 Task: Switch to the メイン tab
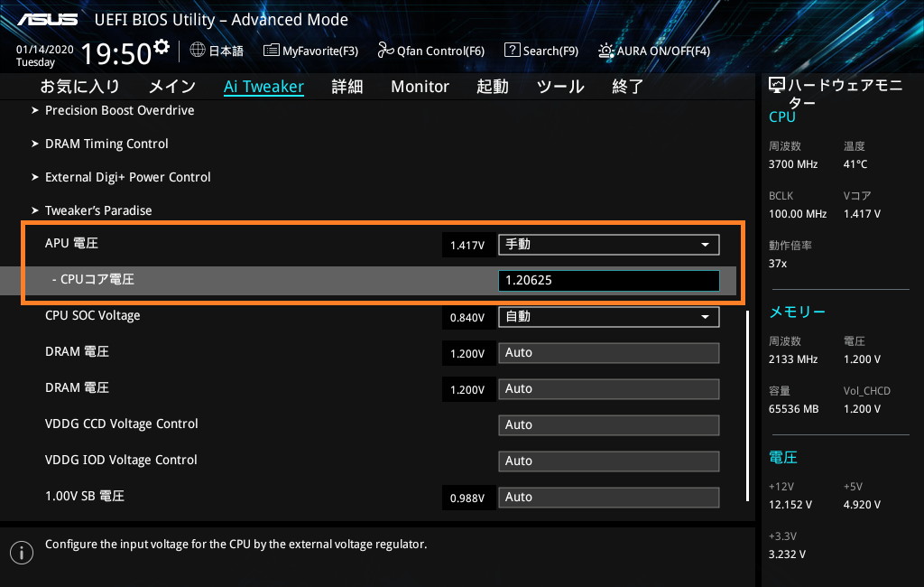172,87
